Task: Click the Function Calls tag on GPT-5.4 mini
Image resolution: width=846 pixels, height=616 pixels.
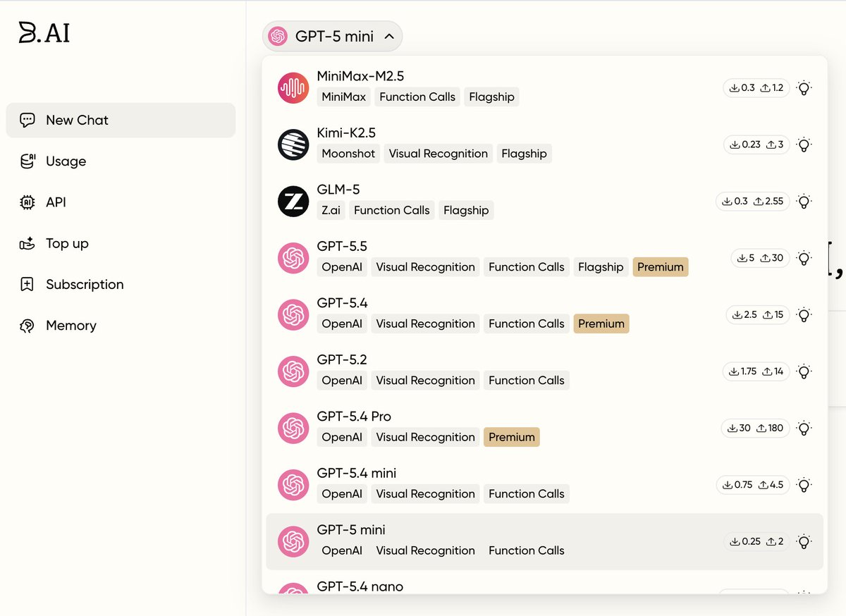Action: tap(527, 494)
